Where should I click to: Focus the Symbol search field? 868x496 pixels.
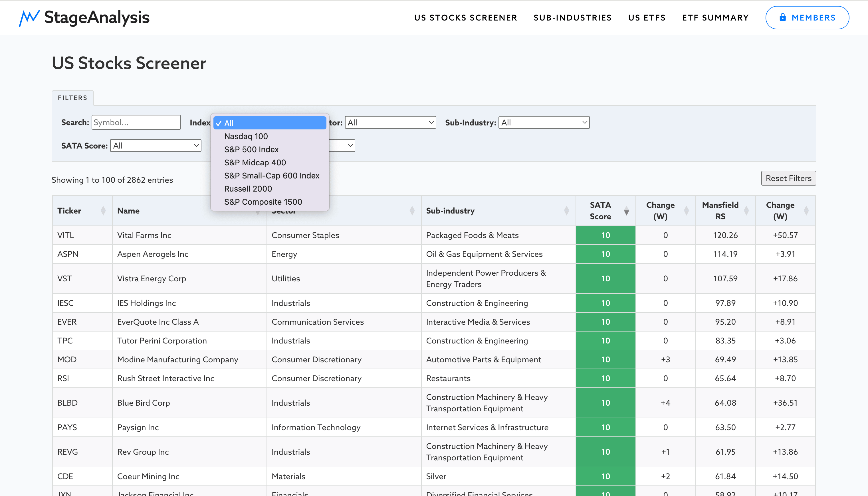pyautogui.click(x=136, y=122)
